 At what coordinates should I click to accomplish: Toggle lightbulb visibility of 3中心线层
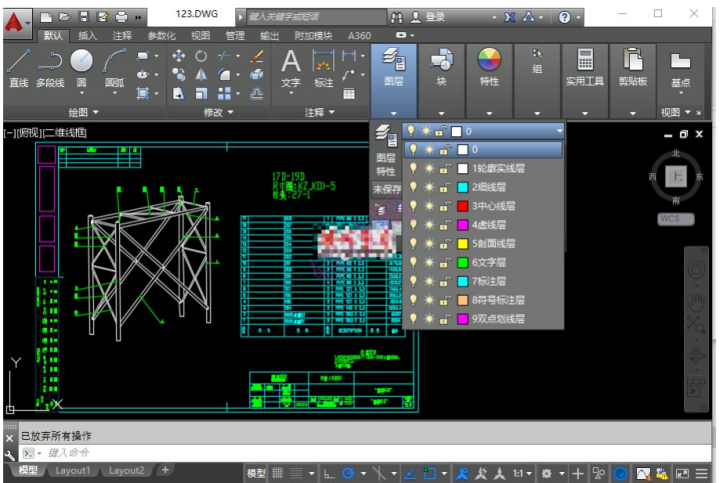click(x=413, y=206)
